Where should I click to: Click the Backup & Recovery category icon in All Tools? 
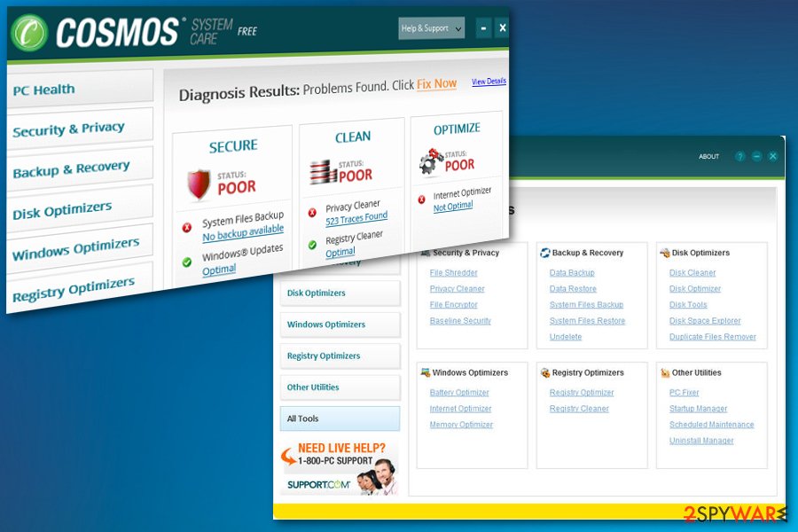click(x=544, y=253)
